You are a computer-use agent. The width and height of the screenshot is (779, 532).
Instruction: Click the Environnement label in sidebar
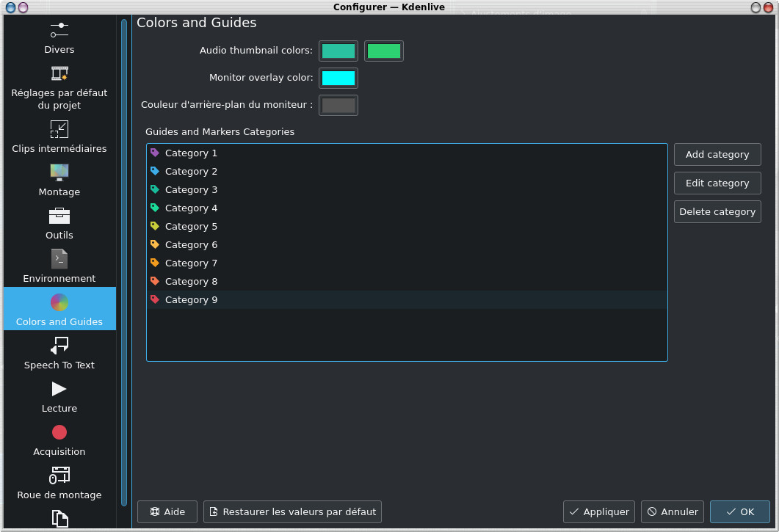coord(59,278)
